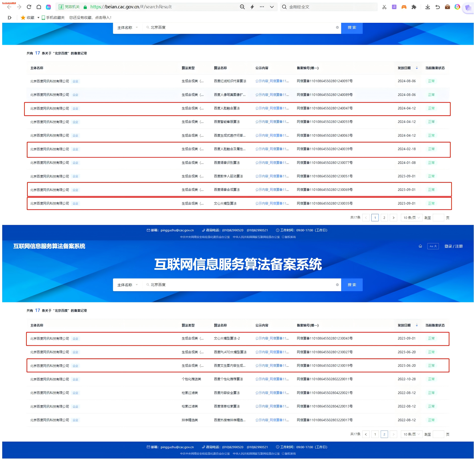The image size is (476, 461).
Task: Expand the 主体名称 search-type dropdown in the top search bar
Action: click(127, 28)
